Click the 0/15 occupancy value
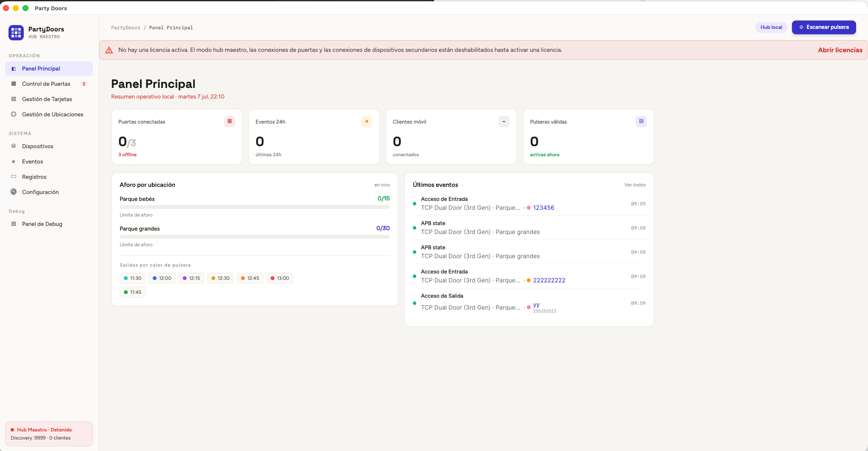Viewport: 868px width, 451px height. click(x=384, y=198)
